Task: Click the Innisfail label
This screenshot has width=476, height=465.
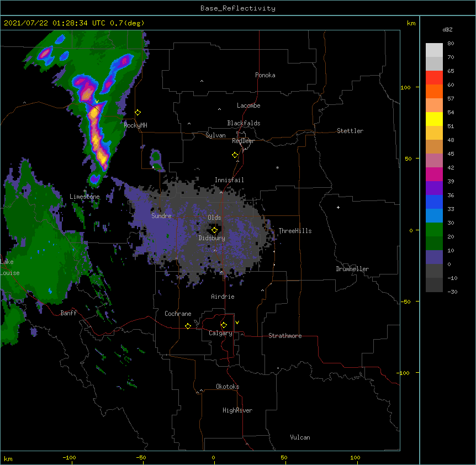Action: click(x=229, y=180)
